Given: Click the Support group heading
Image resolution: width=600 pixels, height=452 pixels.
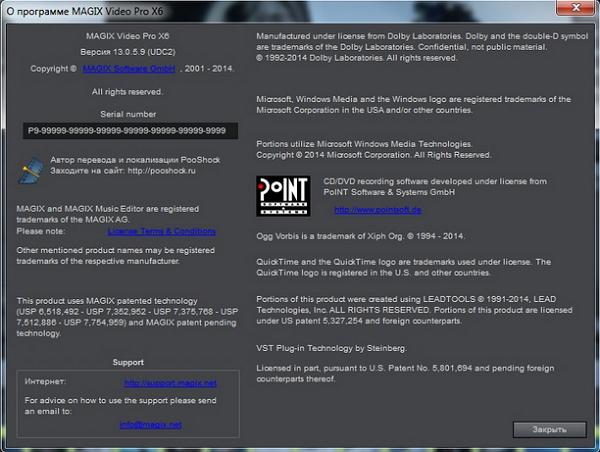Looking at the screenshot, I should coord(128,362).
